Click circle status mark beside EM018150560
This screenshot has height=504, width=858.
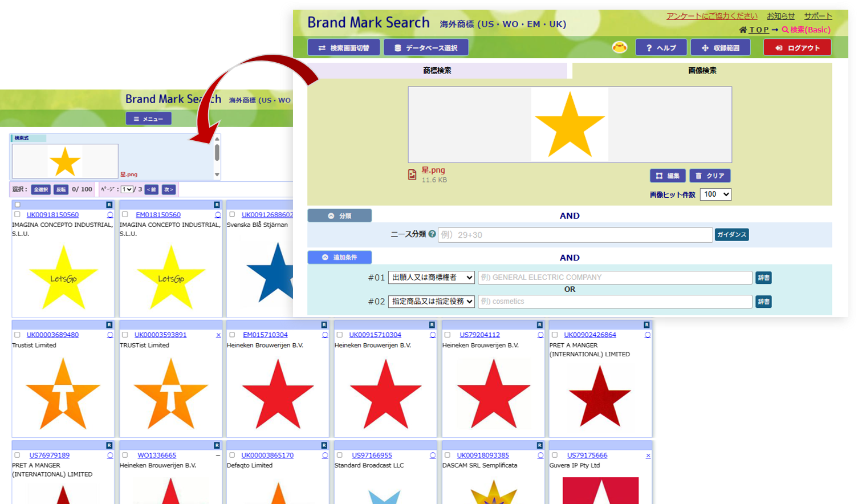pyautogui.click(x=218, y=215)
